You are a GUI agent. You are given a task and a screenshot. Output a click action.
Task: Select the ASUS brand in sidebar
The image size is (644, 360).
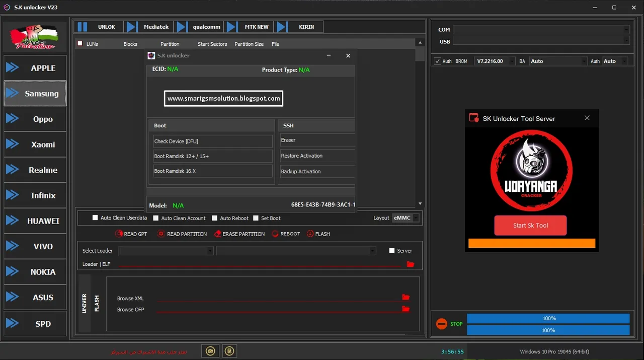coord(35,298)
